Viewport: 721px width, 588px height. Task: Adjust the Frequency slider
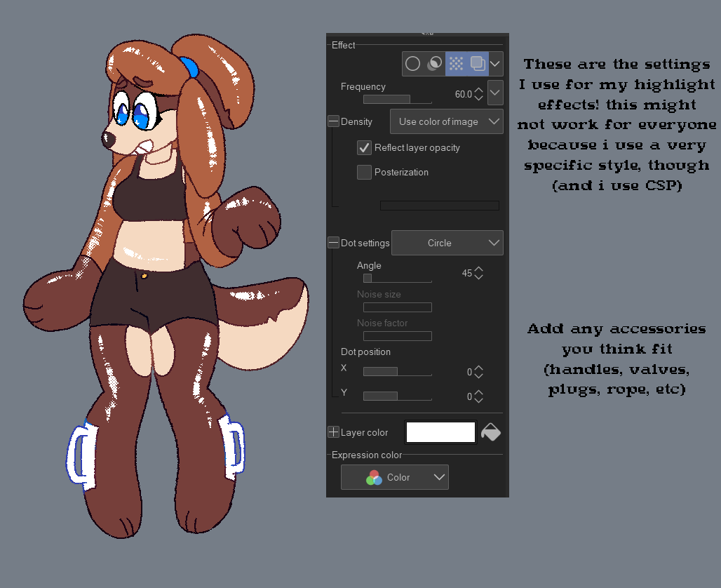tap(397, 99)
